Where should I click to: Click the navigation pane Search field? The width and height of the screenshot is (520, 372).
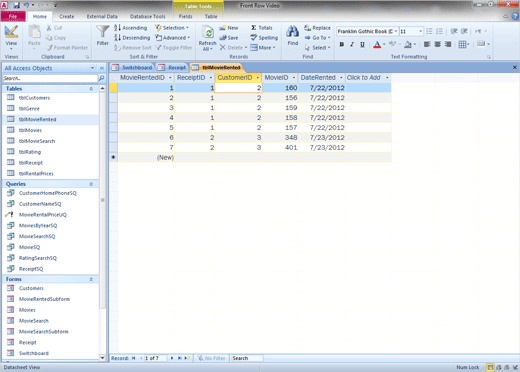pyautogui.click(x=50, y=78)
